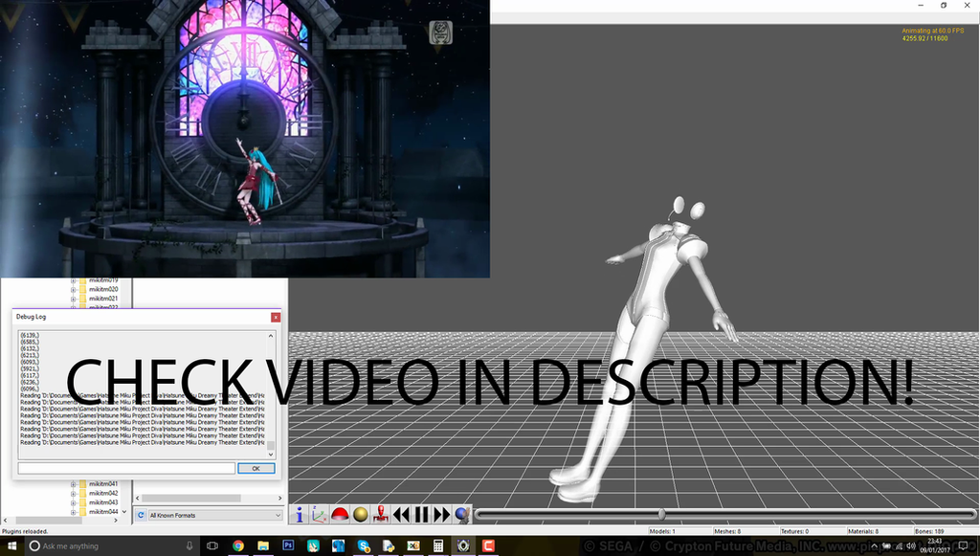Rewind the animation playback
This screenshot has height=556, width=980.
[x=401, y=515]
